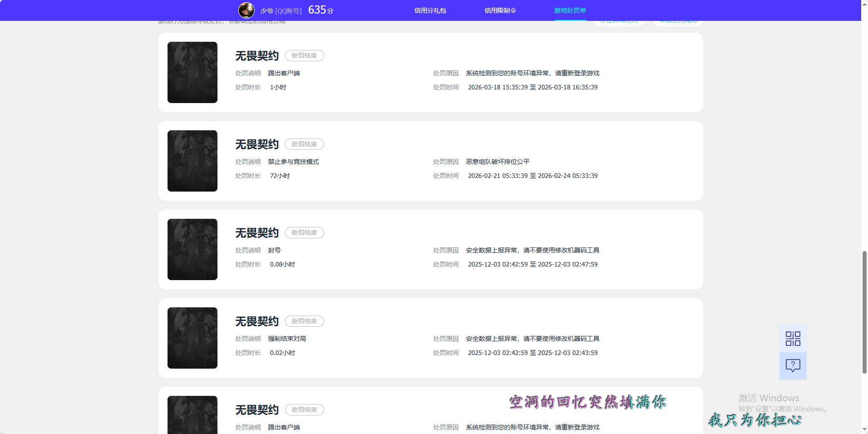The height and width of the screenshot is (434, 868).
Task: Open the help question-bubble icon in the sidebar
Action: point(792,365)
